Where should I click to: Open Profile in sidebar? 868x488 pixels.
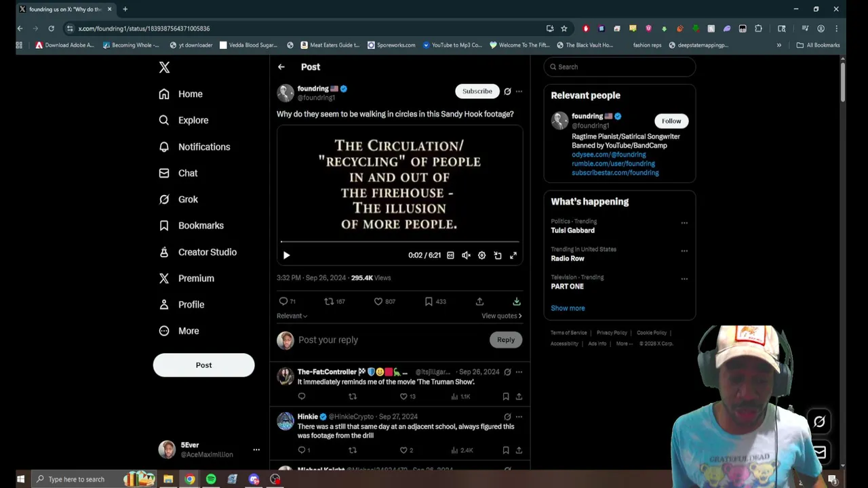pyautogui.click(x=181, y=305)
